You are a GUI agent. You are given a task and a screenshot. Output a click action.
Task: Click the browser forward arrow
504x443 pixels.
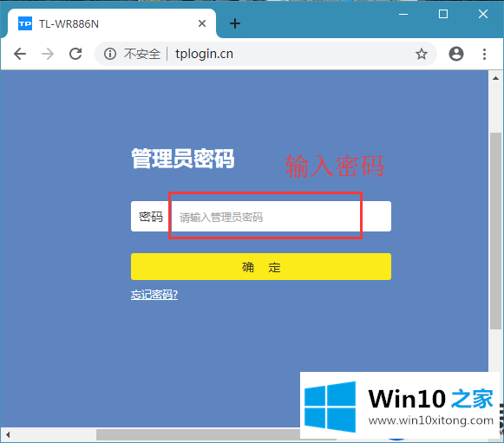click(x=48, y=54)
